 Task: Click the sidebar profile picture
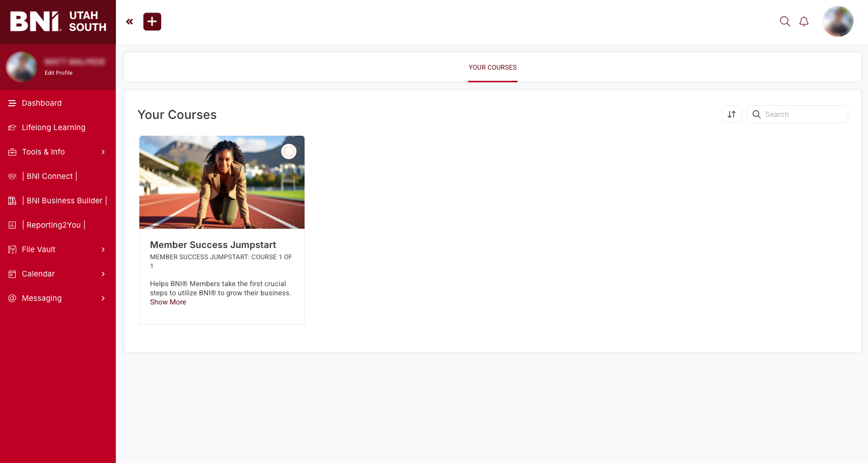[21, 67]
